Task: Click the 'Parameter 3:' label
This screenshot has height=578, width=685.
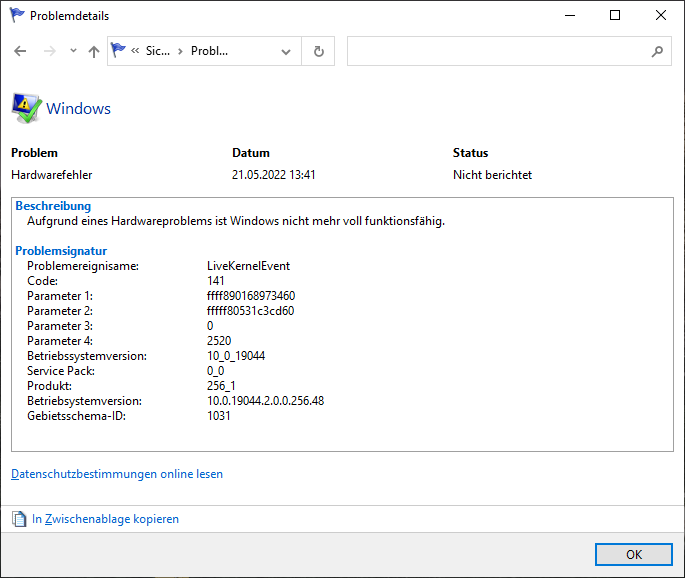Action: [60, 326]
